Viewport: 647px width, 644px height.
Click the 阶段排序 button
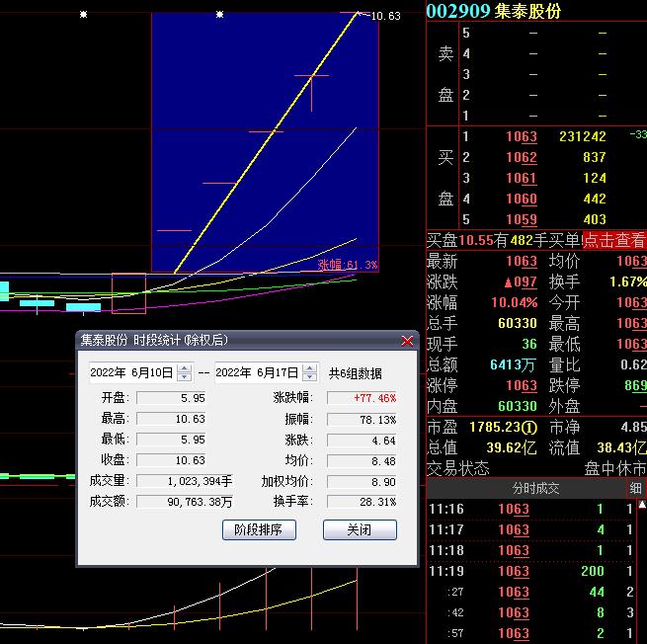tap(259, 529)
